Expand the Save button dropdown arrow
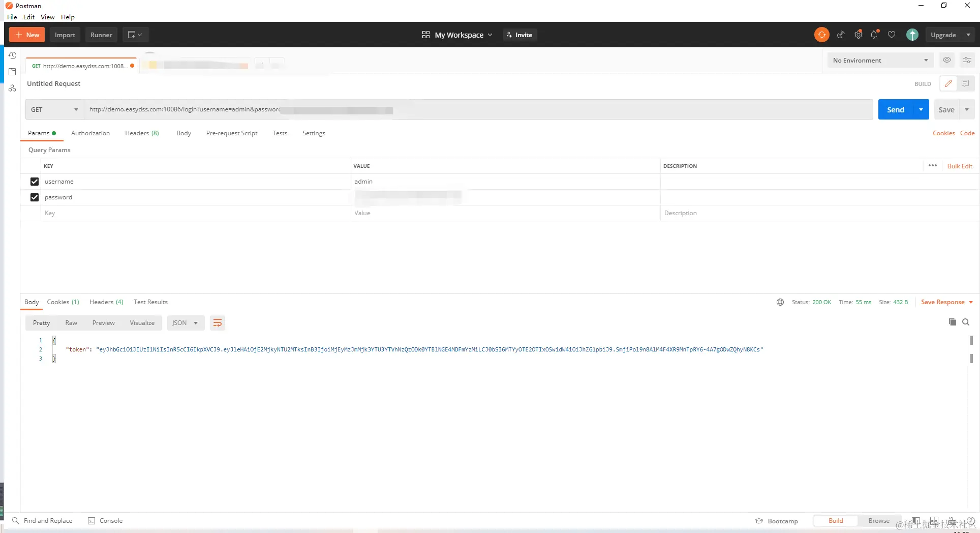The width and height of the screenshot is (980, 533). pyautogui.click(x=967, y=109)
